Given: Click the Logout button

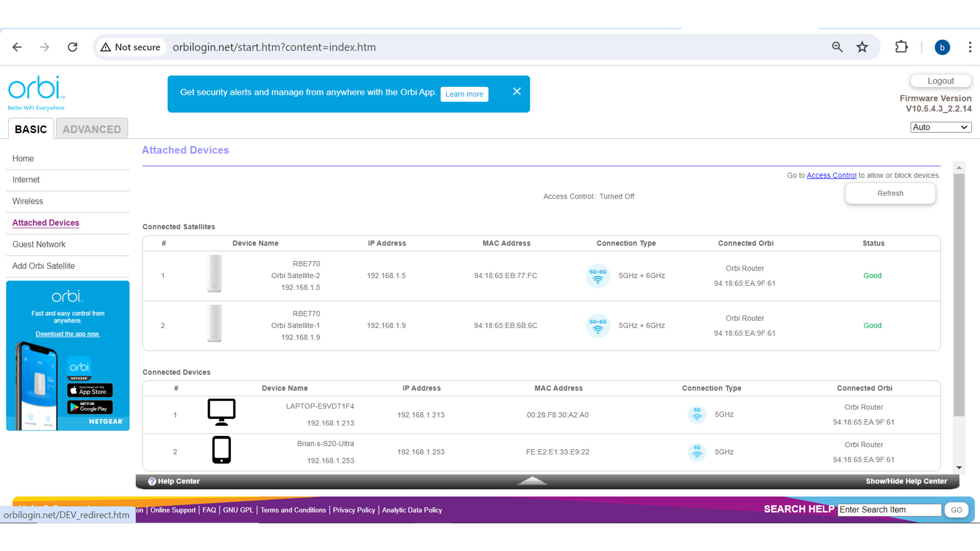Looking at the screenshot, I should (940, 81).
